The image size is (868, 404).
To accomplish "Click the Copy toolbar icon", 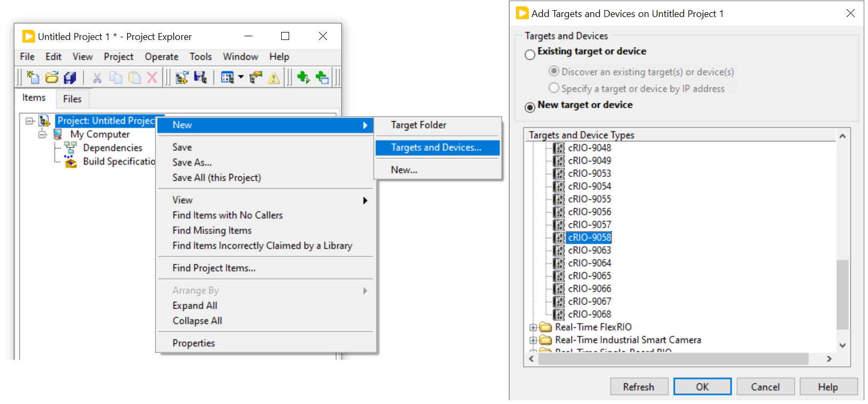I will (x=116, y=78).
